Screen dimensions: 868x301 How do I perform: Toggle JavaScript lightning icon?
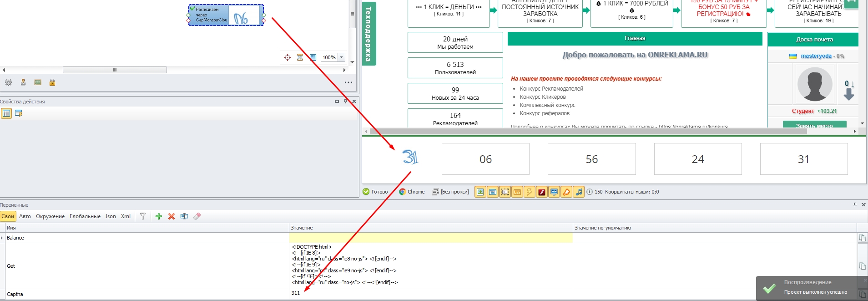click(x=530, y=192)
